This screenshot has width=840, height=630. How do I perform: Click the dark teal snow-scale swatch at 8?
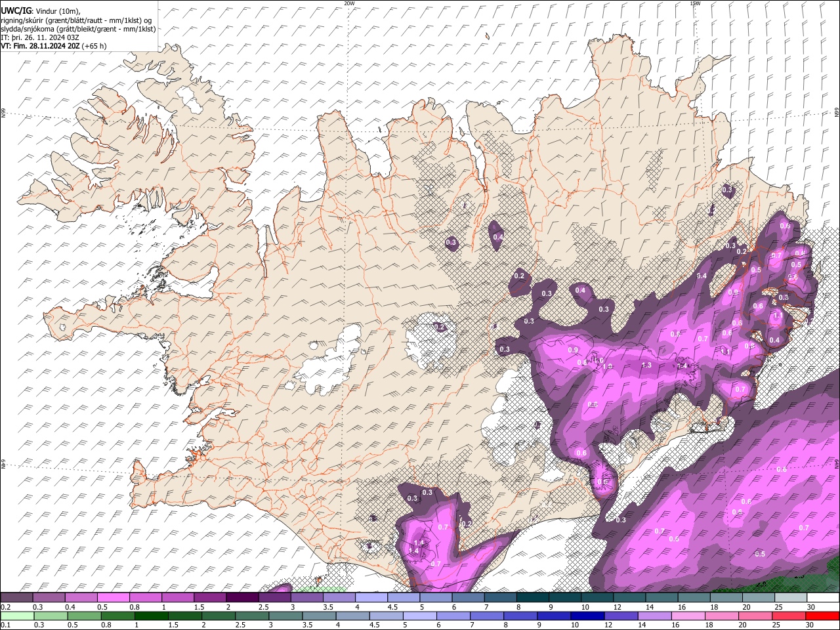click(x=532, y=597)
